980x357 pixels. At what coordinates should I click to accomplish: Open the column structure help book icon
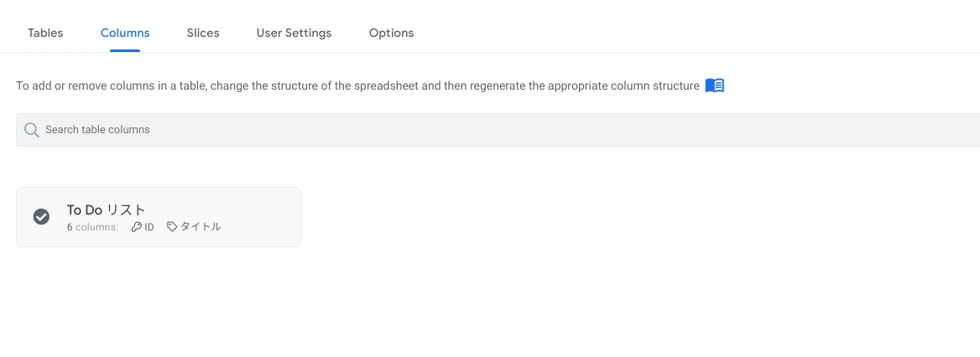pos(714,85)
